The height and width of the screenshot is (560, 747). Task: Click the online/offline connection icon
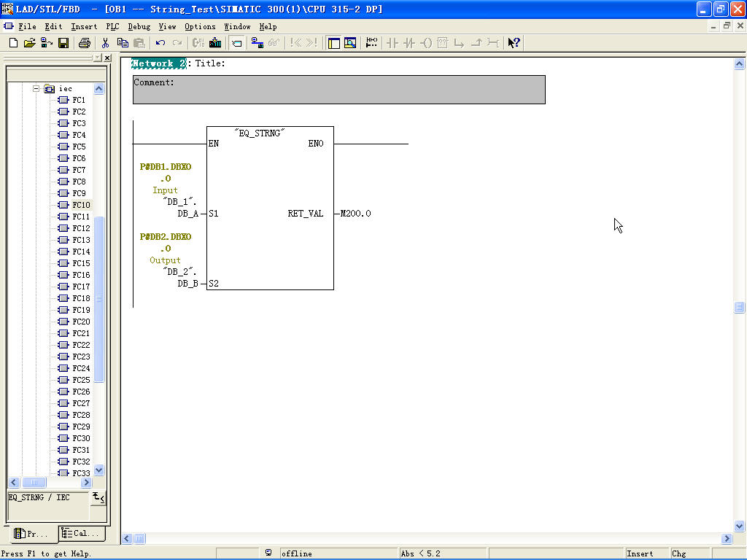click(258, 43)
